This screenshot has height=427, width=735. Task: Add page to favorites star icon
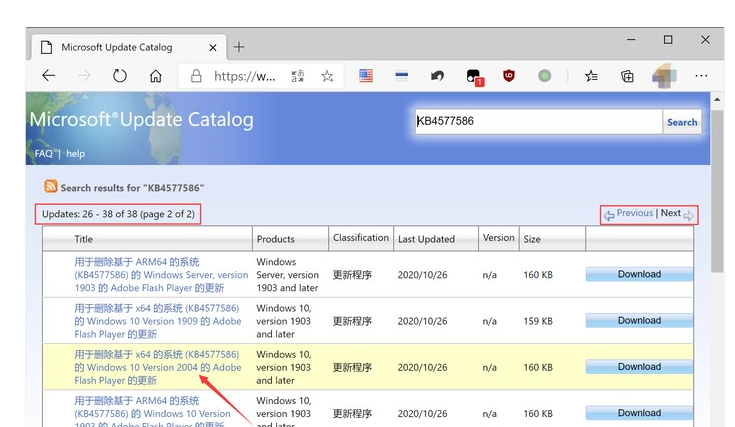pos(327,75)
